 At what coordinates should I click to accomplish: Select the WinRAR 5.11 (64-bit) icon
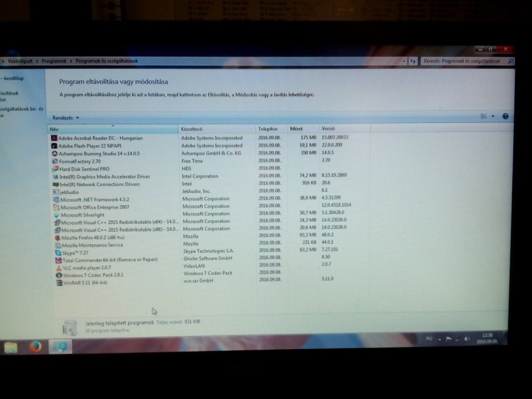click(x=59, y=283)
